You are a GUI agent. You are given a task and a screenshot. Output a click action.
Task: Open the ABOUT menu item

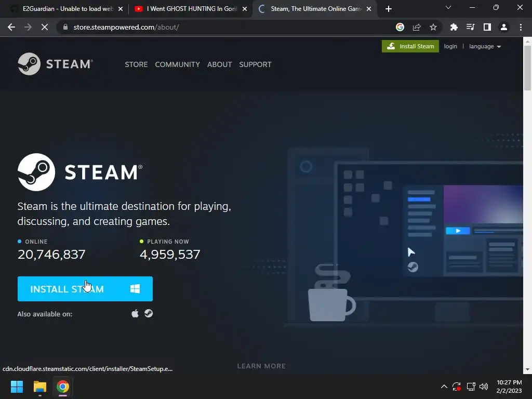click(220, 64)
